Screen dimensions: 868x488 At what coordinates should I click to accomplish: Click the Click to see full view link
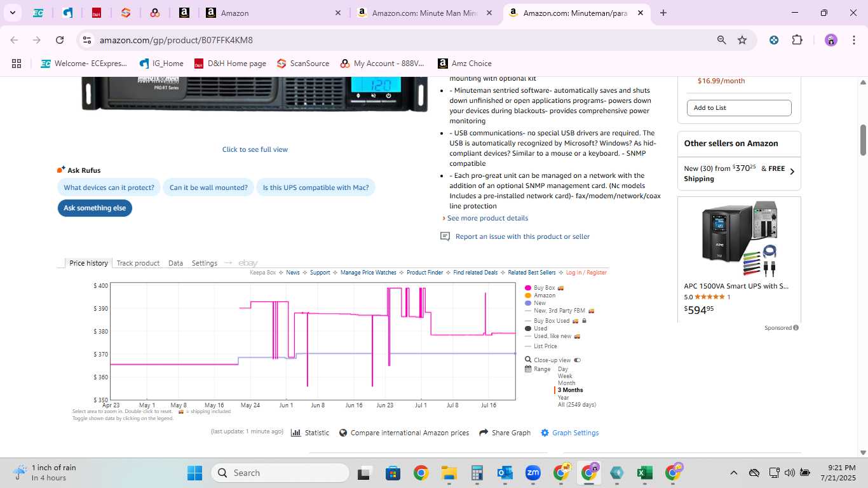pyautogui.click(x=255, y=149)
